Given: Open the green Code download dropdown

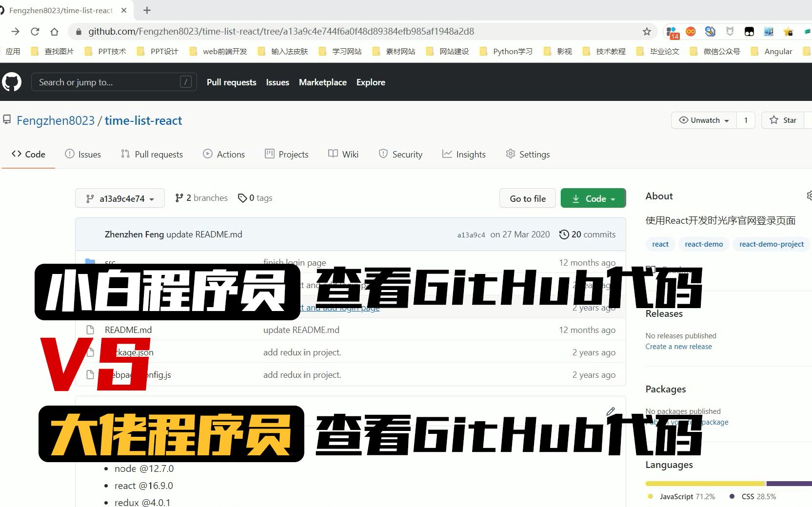Looking at the screenshot, I should [593, 198].
